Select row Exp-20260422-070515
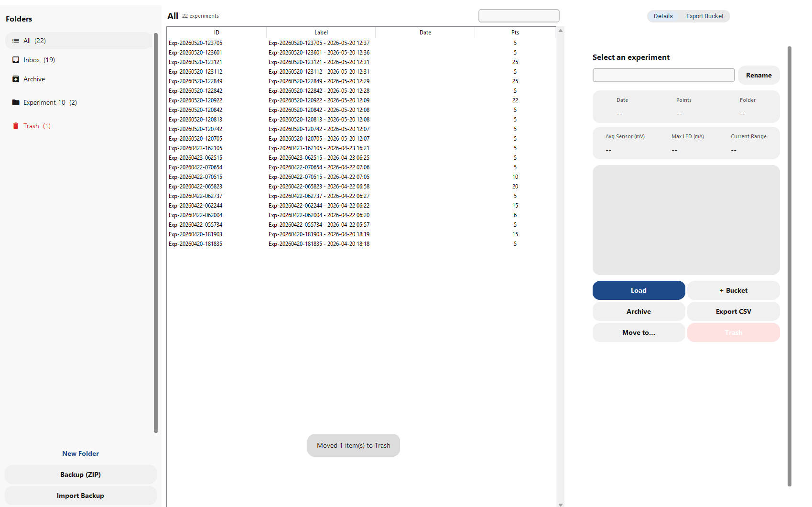Image resolution: width=812 pixels, height=507 pixels. [361, 177]
